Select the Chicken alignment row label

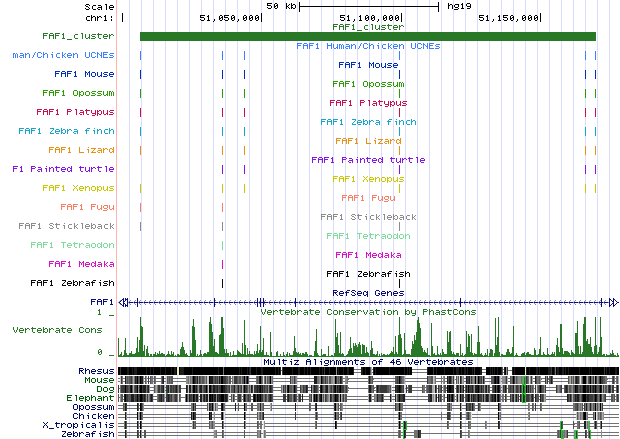tap(93, 416)
